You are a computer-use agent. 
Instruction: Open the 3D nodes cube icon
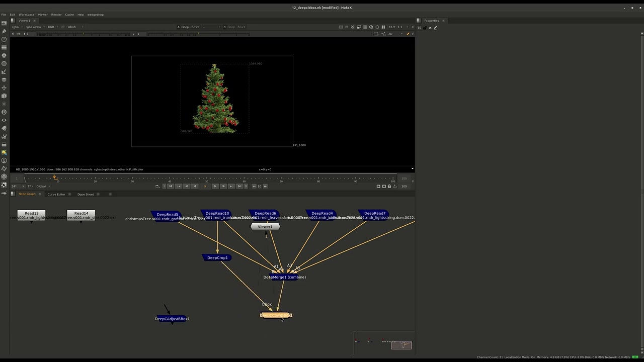click(x=4, y=96)
